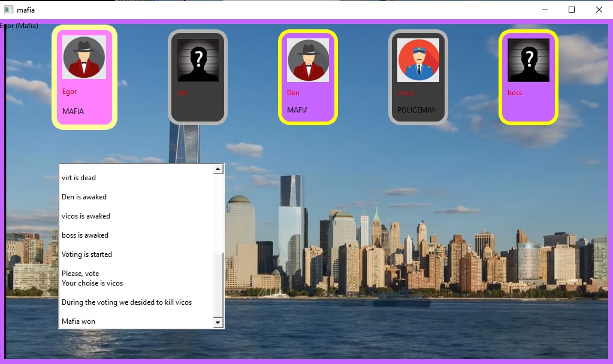Click the mafia app icon in title bar
Screen dimensions: 613x364
(x=8, y=10)
